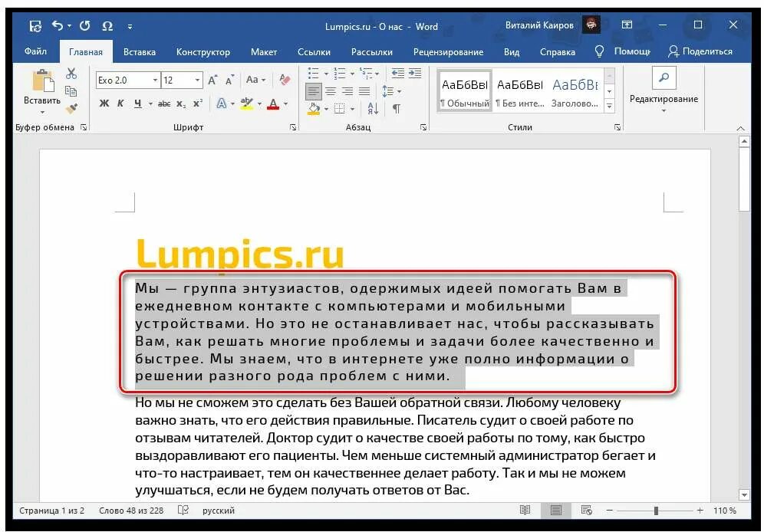This screenshot has height=532, width=764.
Task: Toggle subscript x₂
Action: click(x=181, y=103)
